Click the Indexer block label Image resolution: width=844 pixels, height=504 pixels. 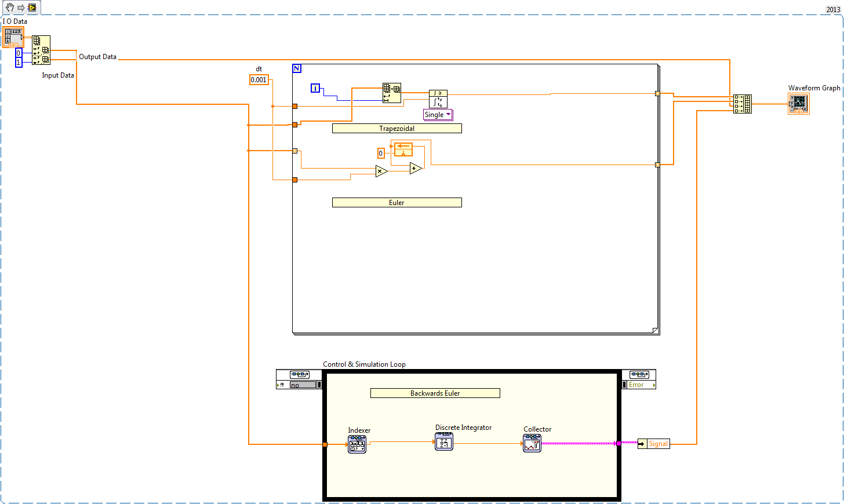359,430
